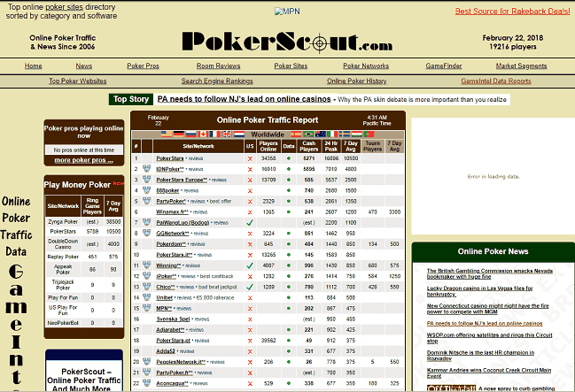The image size is (575, 392).
Task: Open the Poker Networks menu item
Action: pos(366,66)
